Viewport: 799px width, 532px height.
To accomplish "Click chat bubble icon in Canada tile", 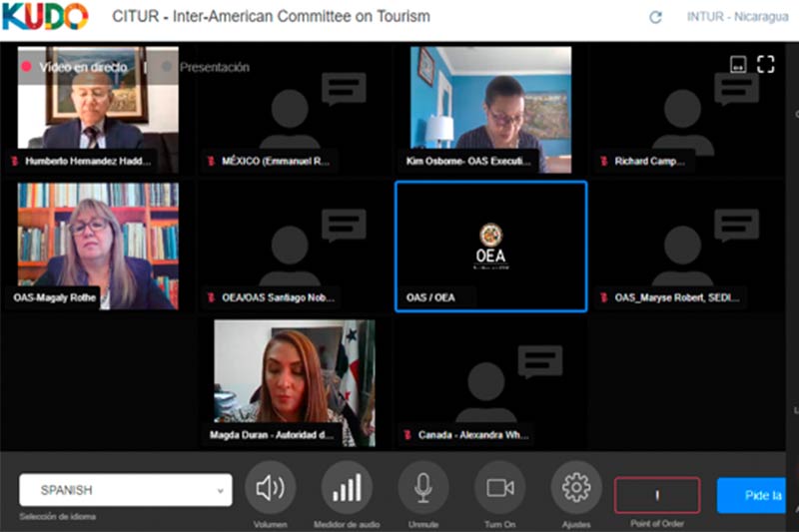I will click(x=540, y=361).
